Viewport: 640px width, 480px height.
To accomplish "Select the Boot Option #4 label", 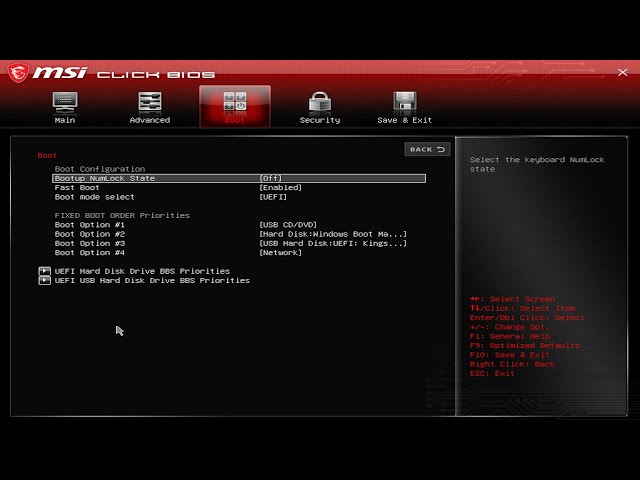I will point(90,253).
